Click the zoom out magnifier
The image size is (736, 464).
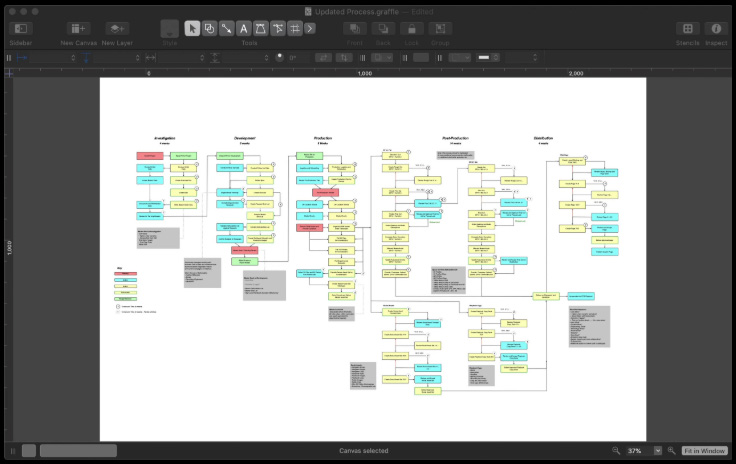(x=616, y=450)
